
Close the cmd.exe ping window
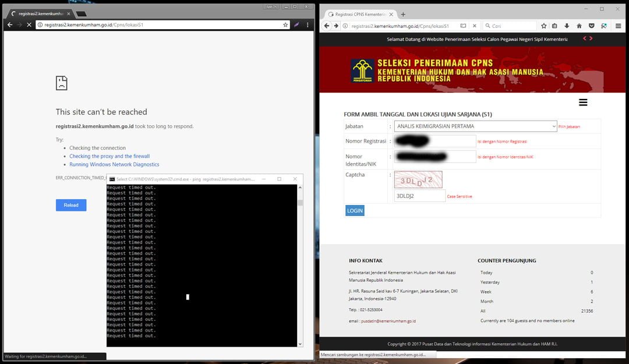pos(295,179)
